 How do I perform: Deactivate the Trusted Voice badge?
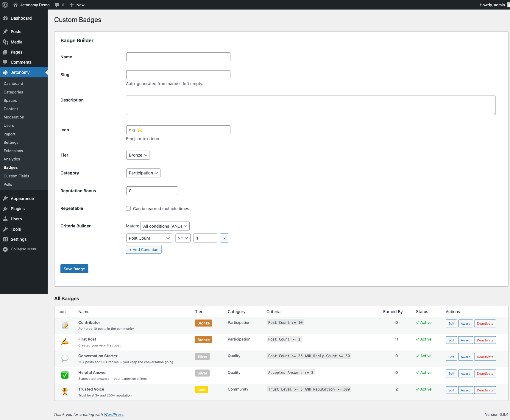pos(485,390)
